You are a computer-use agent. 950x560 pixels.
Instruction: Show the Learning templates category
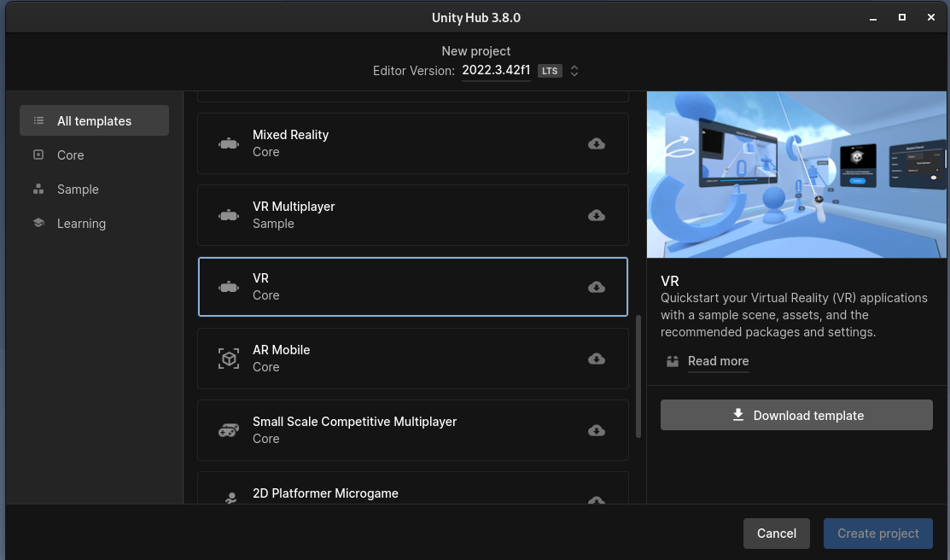tap(81, 224)
